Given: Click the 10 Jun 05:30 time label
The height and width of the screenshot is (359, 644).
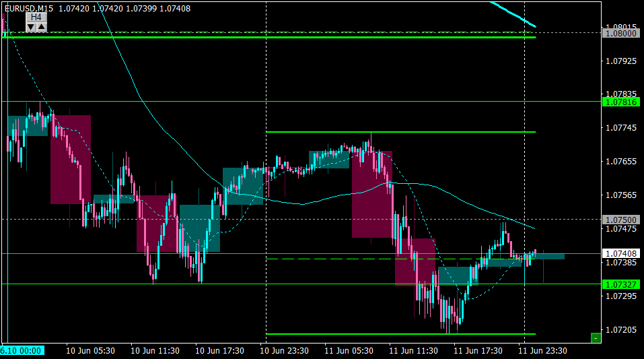Looking at the screenshot, I should coord(90,351).
